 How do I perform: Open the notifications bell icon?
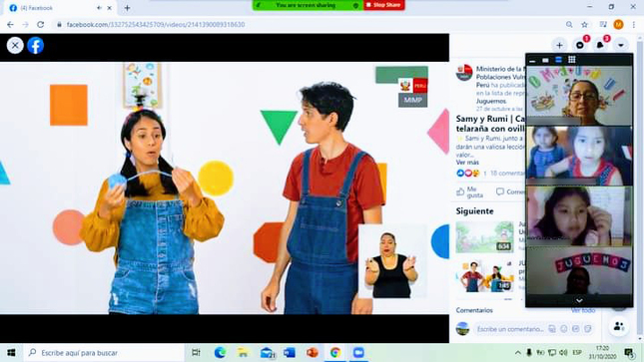click(x=600, y=45)
